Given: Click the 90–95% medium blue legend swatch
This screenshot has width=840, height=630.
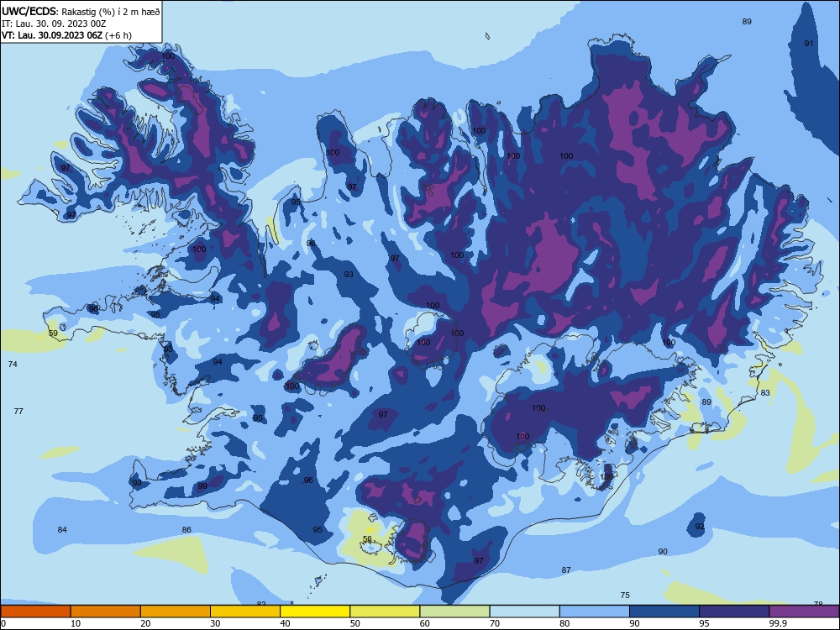Looking at the screenshot, I should tap(664, 612).
